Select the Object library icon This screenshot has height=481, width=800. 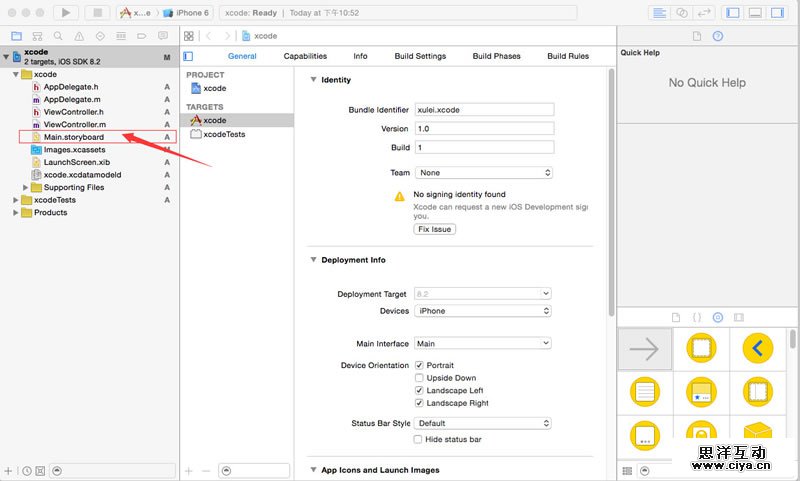point(717,317)
